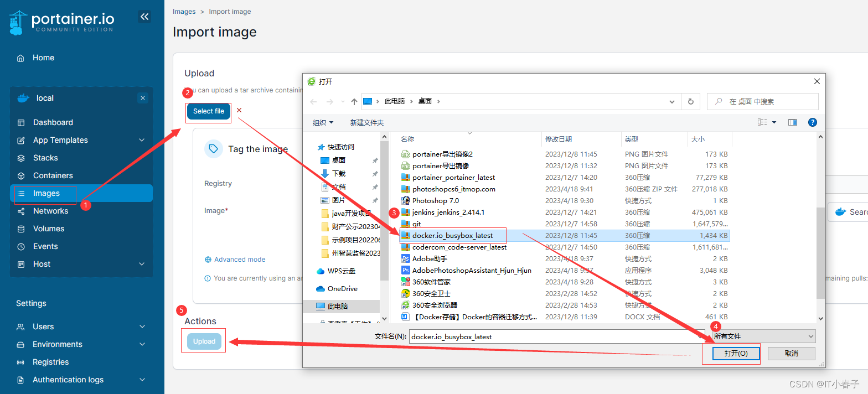
Task: Expand the Users menu chevron
Action: coord(142,326)
